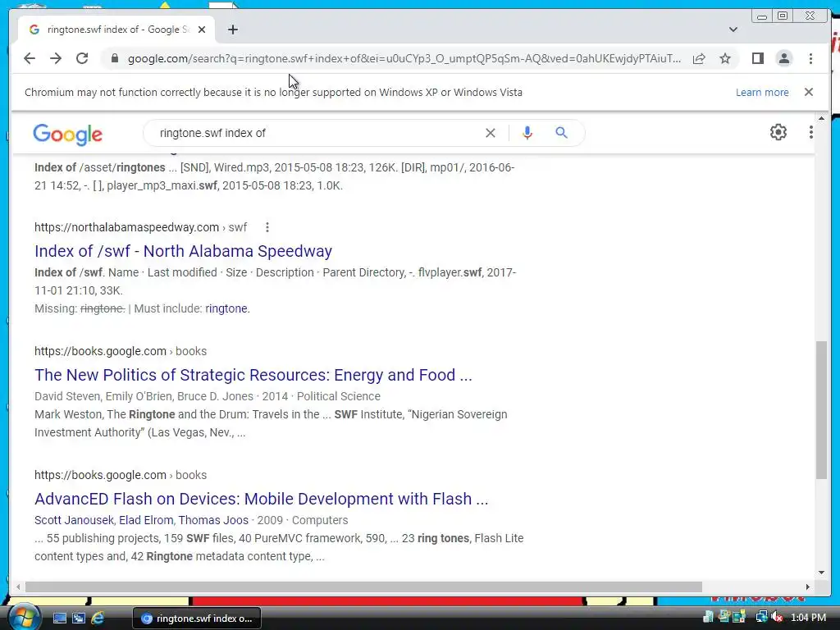Viewport: 840px width, 630px height.
Task: Open Google quick settings gear
Action: (x=778, y=132)
